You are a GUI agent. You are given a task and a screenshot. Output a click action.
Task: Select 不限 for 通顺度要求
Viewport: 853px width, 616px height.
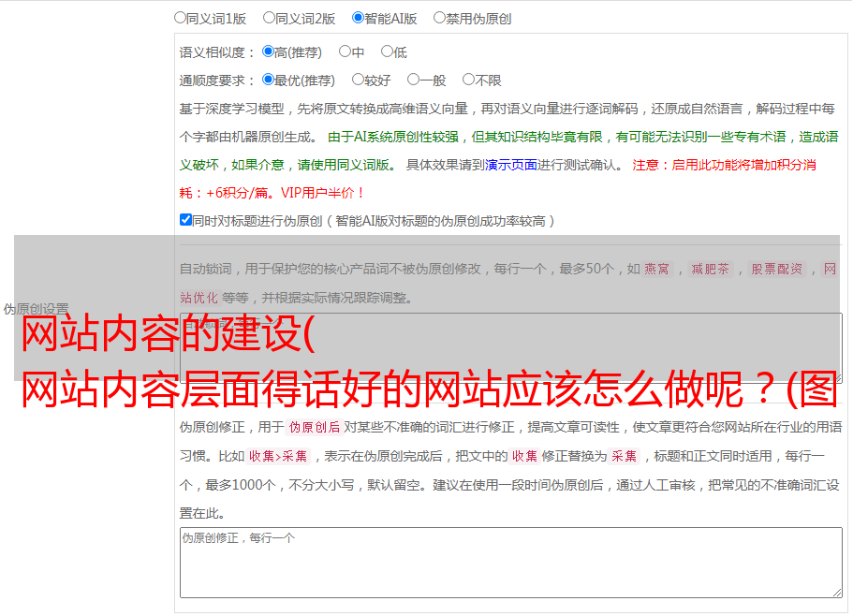(x=468, y=80)
